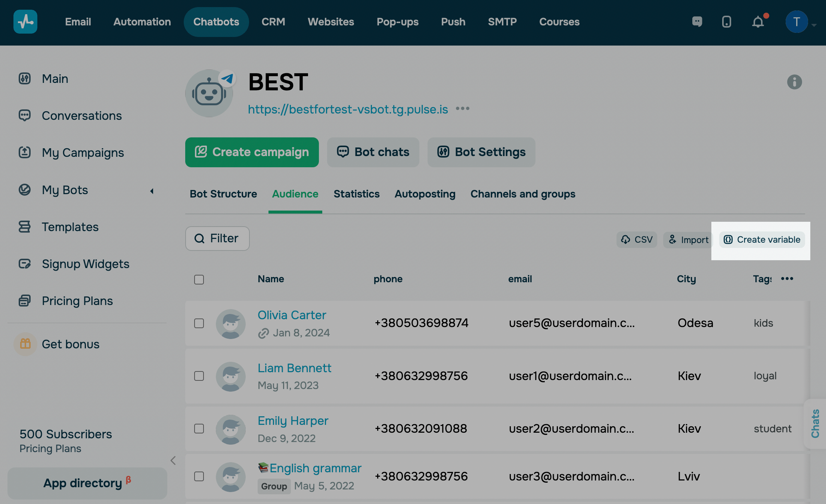Image resolution: width=826 pixels, height=504 pixels.
Task: Open Get bonus gift icon
Action: (25, 344)
